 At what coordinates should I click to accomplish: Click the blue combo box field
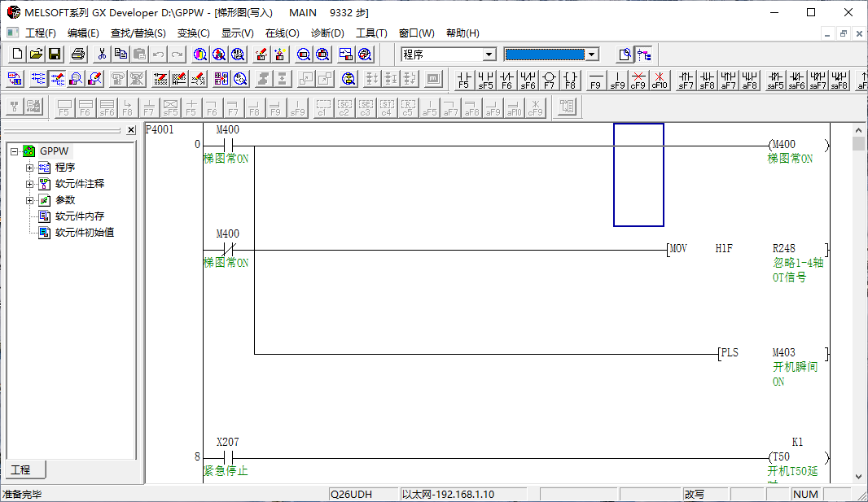[x=545, y=55]
